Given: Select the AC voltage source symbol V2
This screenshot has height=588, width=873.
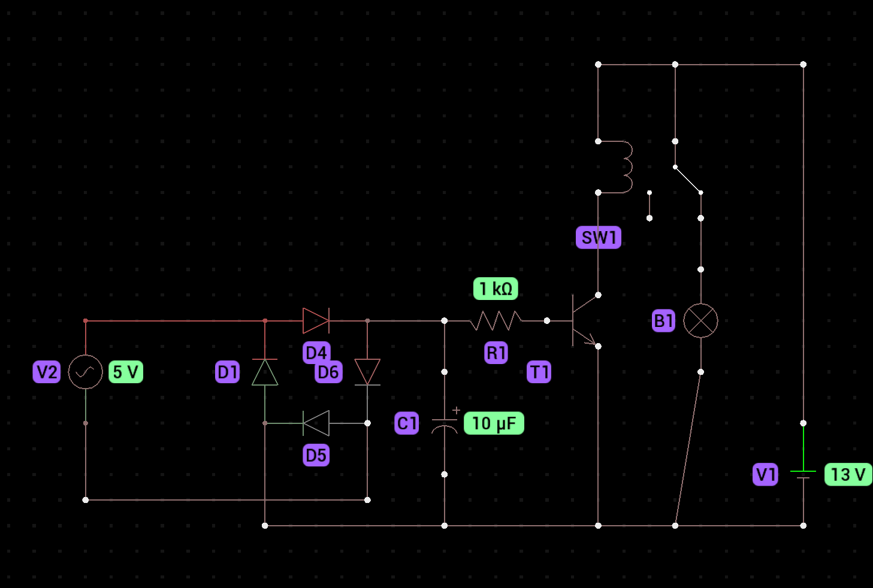Looking at the screenshot, I should pyautogui.click(x=85, y=372).
